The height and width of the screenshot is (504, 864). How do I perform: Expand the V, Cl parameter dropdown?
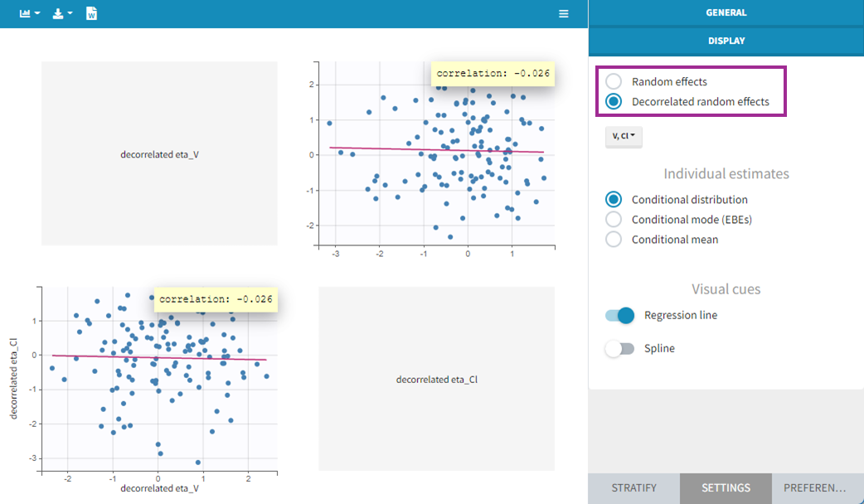click(x=624, y=136)
